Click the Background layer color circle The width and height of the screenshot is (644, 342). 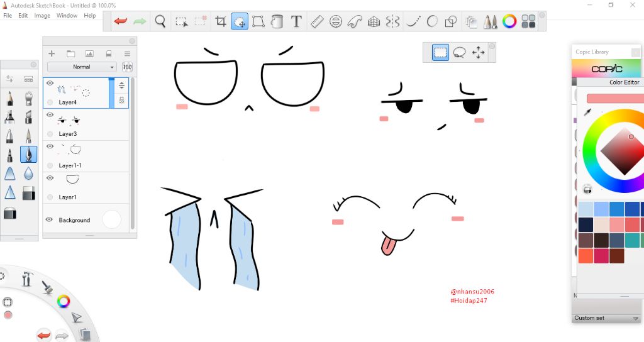coord(112,219)
